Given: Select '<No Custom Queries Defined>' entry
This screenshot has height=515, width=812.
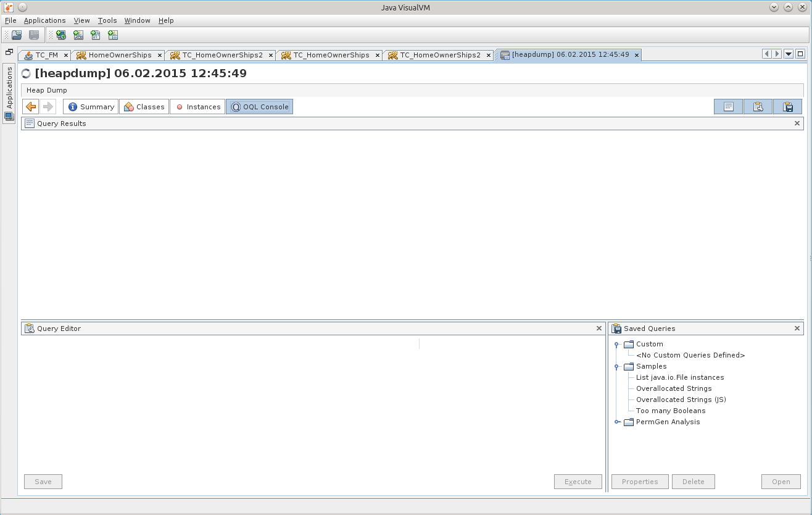Looking at the screenshot, I should tap(690, 356).
